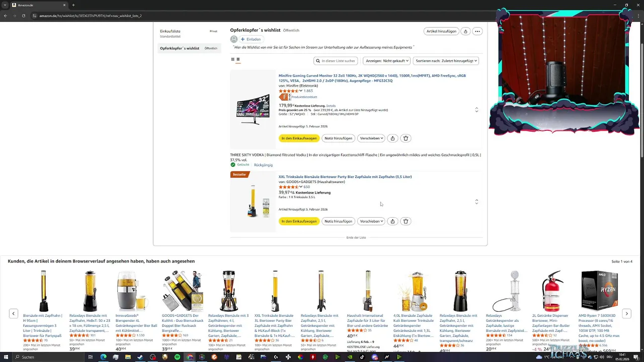
Task: Go back in the browser
Action: (x=6, y=16)
